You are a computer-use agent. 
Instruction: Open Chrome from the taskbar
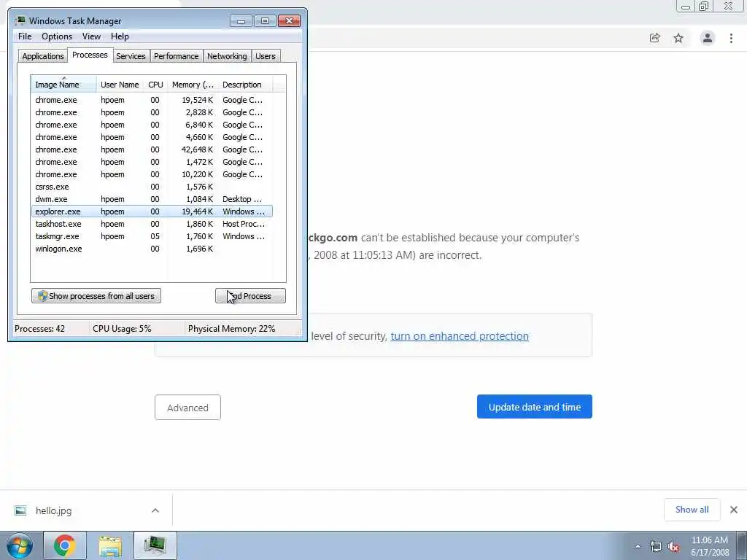[x=65, y=545]
